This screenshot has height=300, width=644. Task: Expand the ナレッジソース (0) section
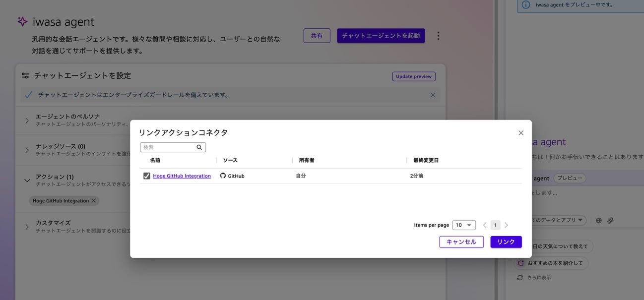[x=27, y=150]
